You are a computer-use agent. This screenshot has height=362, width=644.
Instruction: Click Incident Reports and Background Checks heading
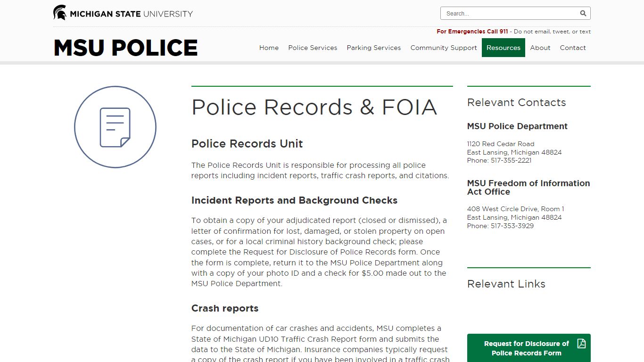pos(294,200)
